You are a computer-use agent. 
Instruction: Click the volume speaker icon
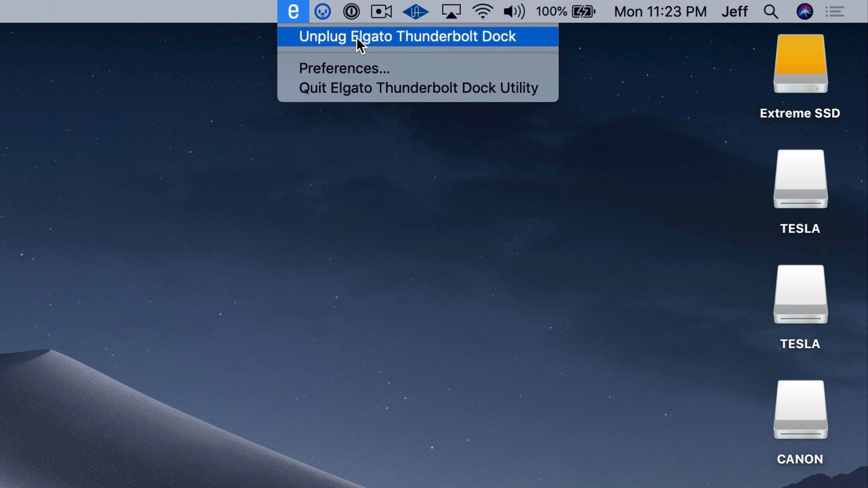[514, 11]
